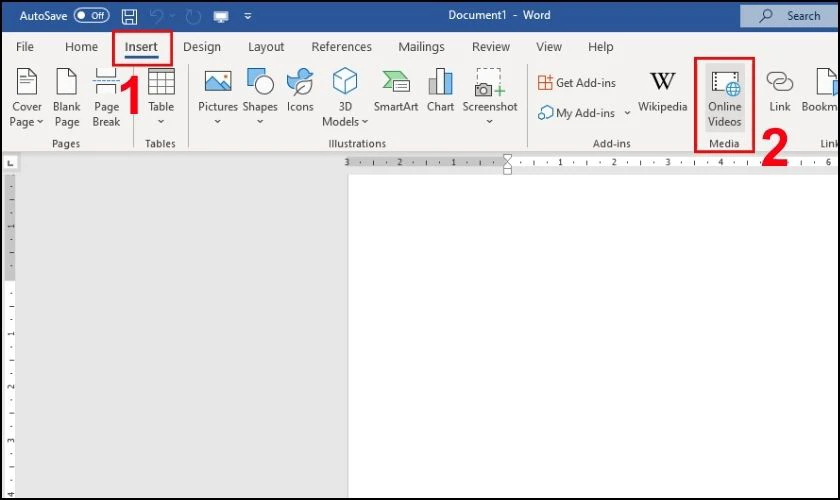
Task: Expand the Shapes dropdown arrow
Action: (x=260, y=122)
